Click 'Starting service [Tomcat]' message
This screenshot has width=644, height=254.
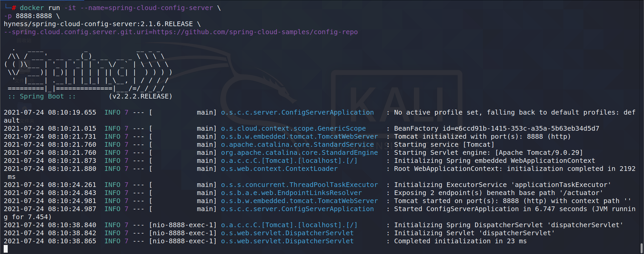pos(444,145)
